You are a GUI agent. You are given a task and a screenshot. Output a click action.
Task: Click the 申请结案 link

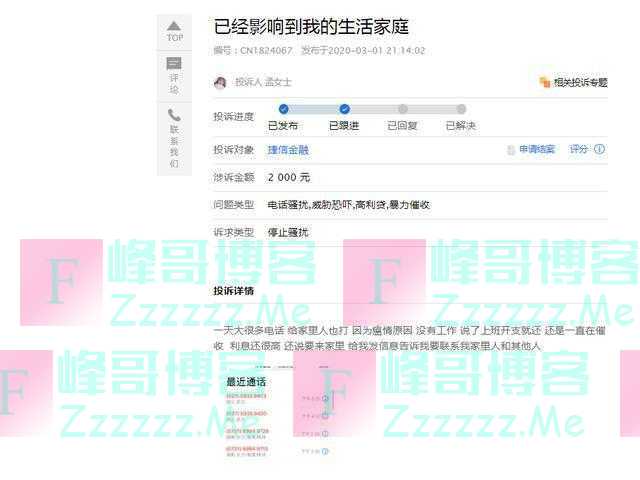(x=537, y=150)
